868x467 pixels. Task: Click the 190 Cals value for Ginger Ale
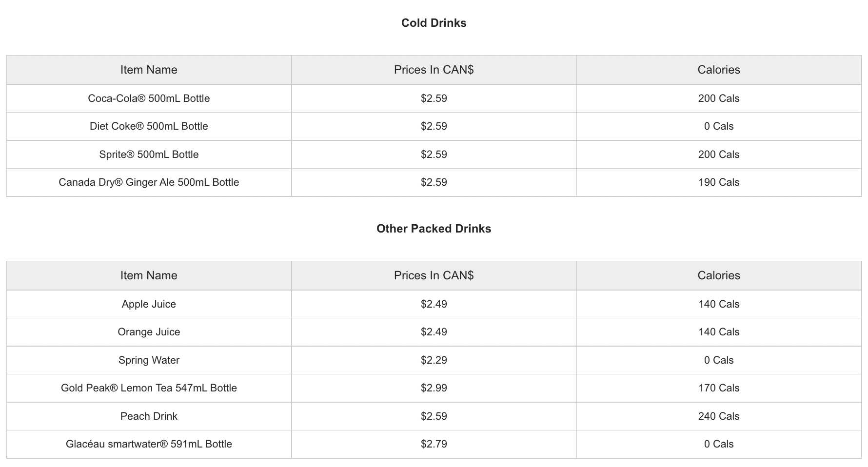(x=719, y=182)
